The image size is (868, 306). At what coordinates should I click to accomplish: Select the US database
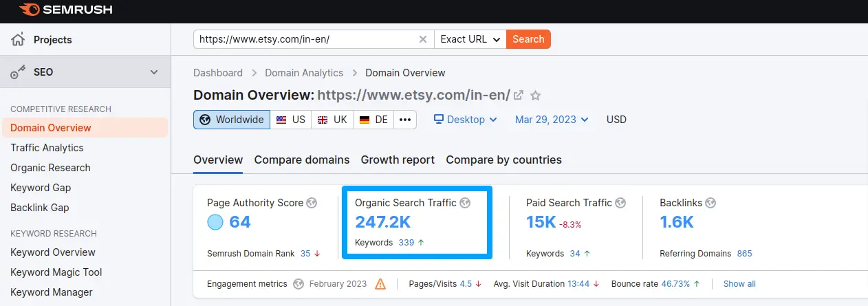[x=291, y=120]
